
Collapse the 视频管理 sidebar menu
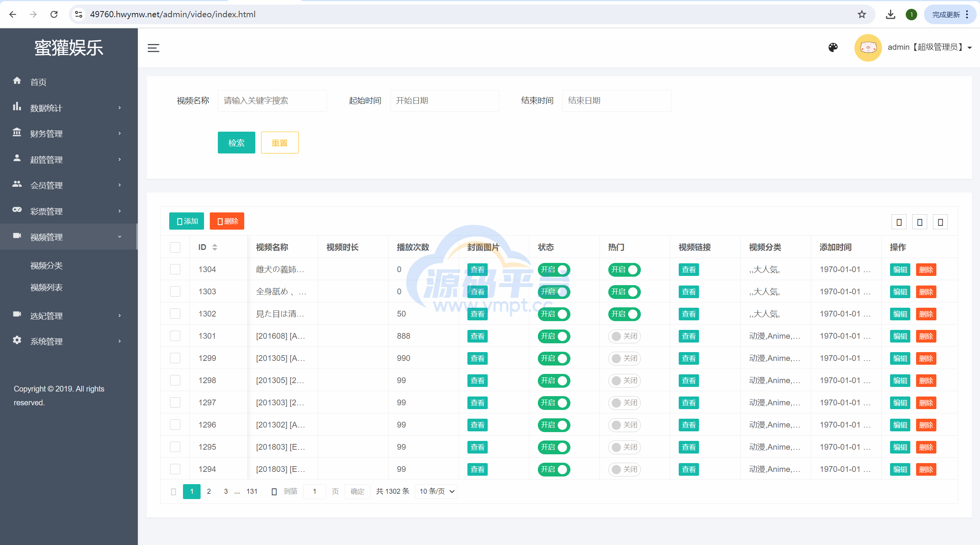[69, 237]
